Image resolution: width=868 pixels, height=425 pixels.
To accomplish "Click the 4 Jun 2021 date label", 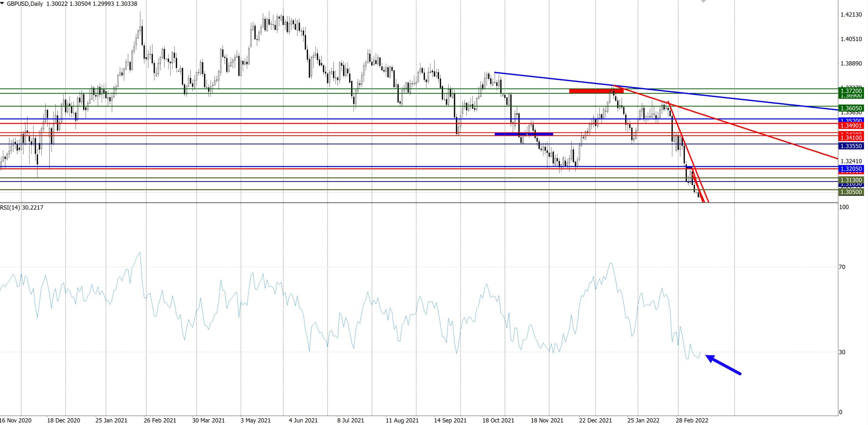I will (x=303, y=421).
